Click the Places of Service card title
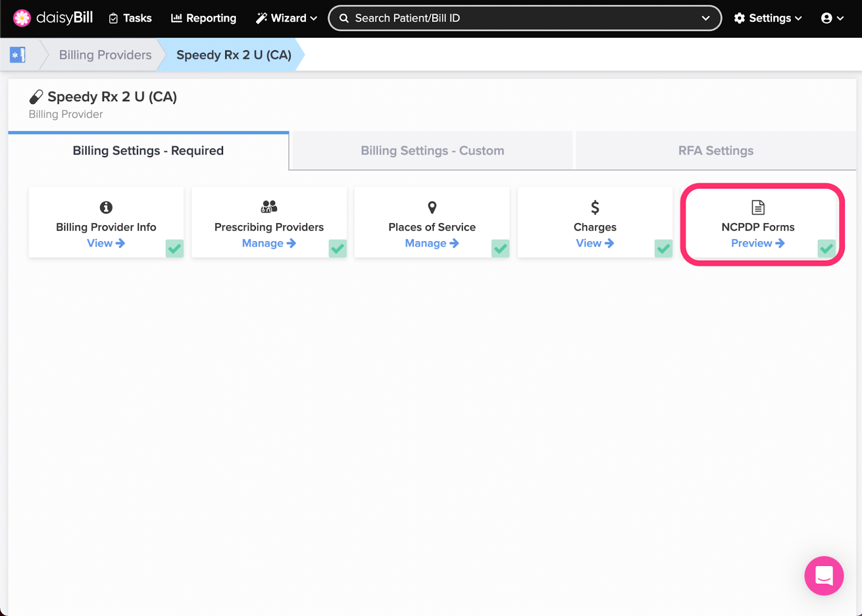 click(x=432, y=227)
